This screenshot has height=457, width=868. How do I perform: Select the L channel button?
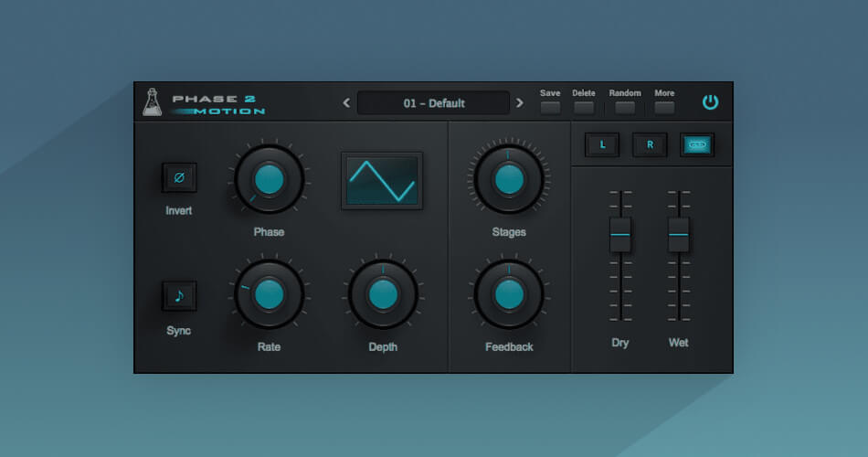coord(602,144)
